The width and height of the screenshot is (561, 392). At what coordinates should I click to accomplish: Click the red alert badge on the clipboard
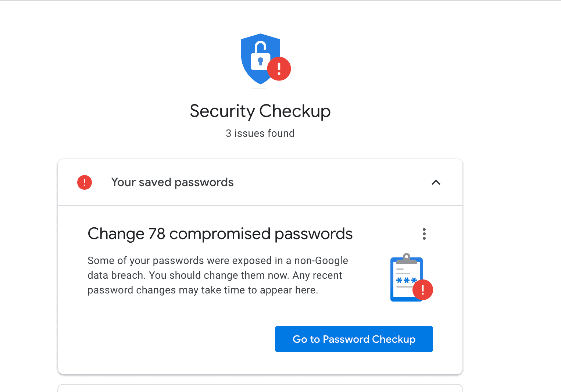tap(423, 290)
